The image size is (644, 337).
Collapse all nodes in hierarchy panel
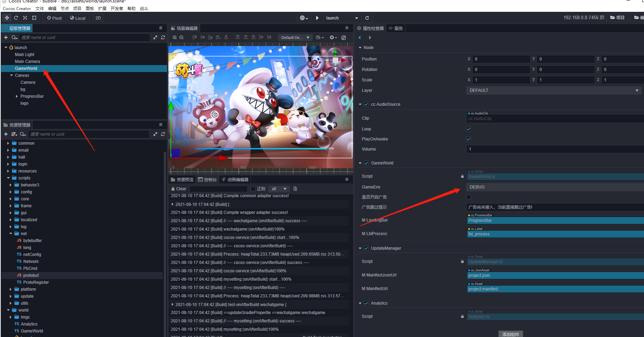click(x=155, y=37)
